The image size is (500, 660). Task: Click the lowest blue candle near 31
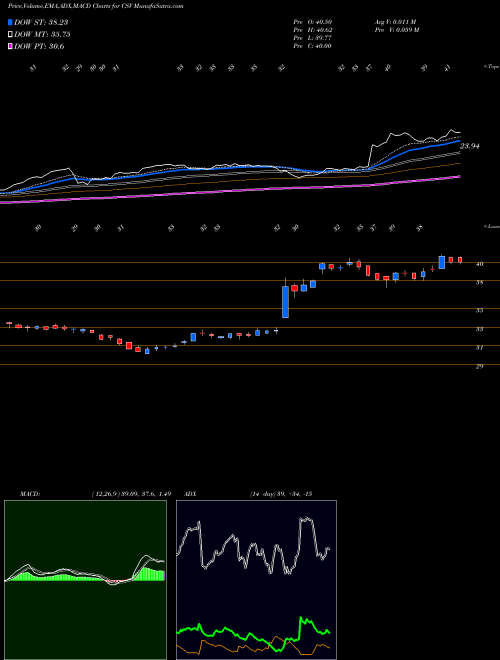point(147,351)
